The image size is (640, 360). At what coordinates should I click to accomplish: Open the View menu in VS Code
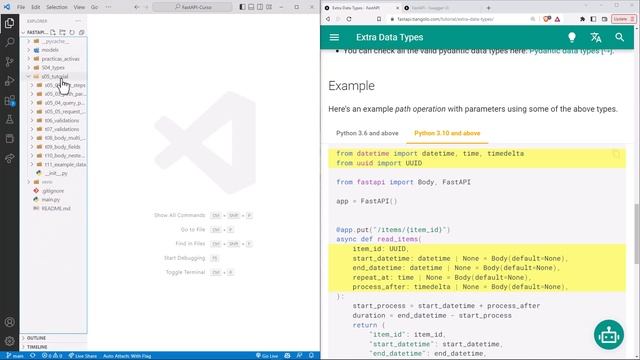click(x=79, y=7)
